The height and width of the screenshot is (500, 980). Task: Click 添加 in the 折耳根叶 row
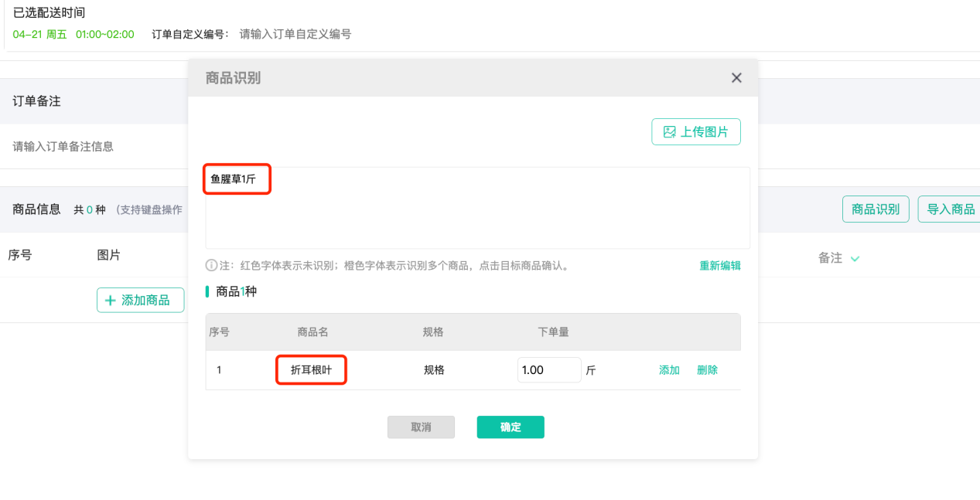pyautogui.click(x=668, y=370)
